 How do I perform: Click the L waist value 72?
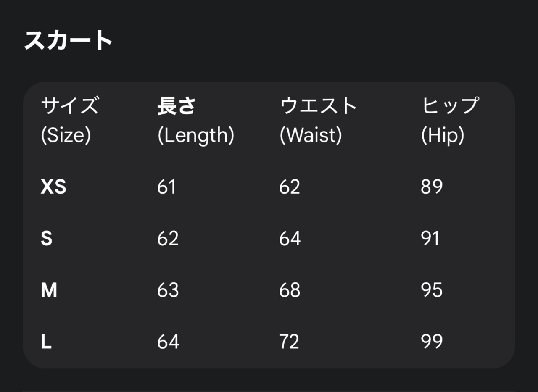pyautogui.click(x=289, y=342)
